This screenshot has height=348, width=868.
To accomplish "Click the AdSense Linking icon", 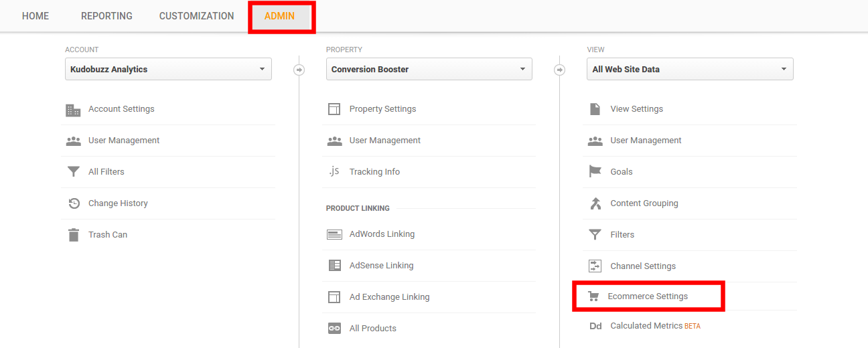I will pos(334,266).
